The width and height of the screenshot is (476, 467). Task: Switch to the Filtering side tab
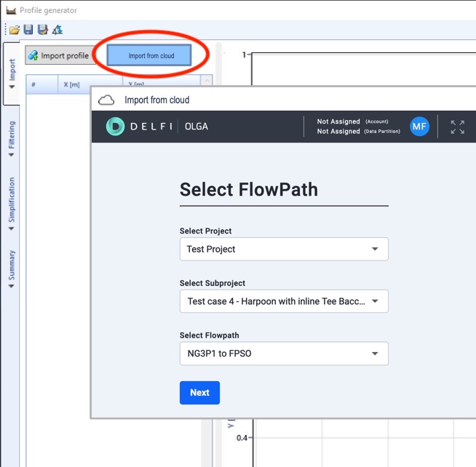point(12,138)
